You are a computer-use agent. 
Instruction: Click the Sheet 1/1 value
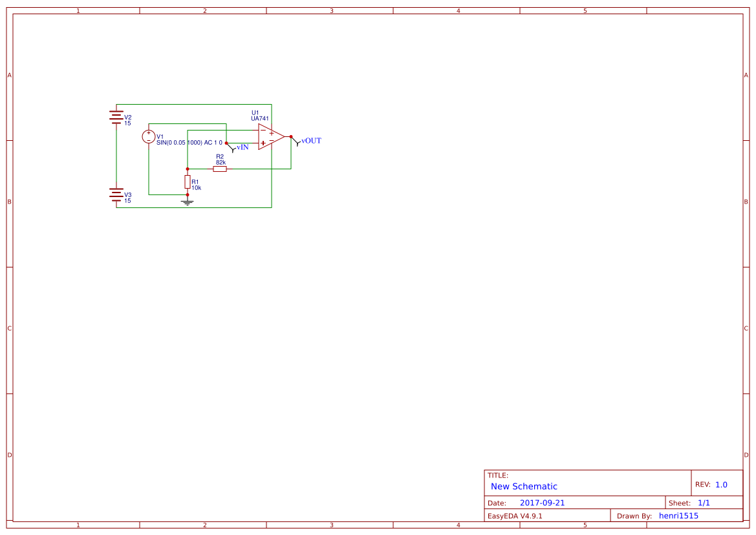tap(705, 502)
